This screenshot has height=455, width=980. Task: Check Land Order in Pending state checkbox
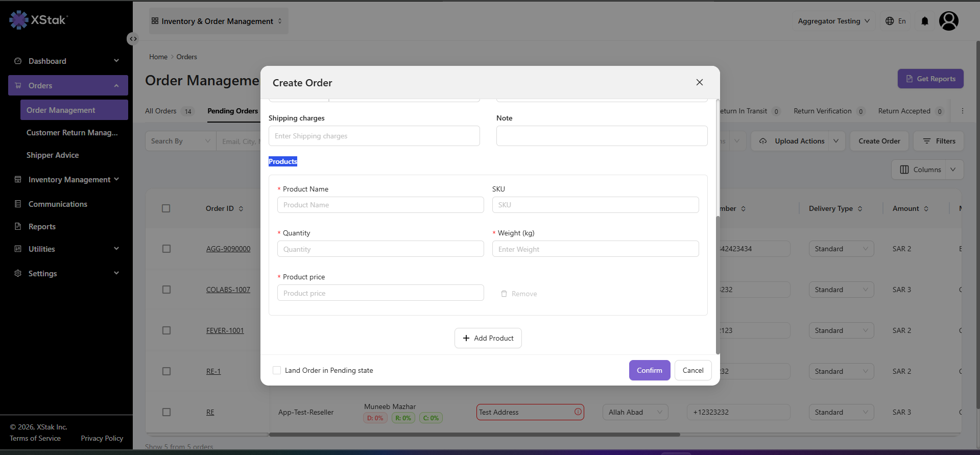277,370
